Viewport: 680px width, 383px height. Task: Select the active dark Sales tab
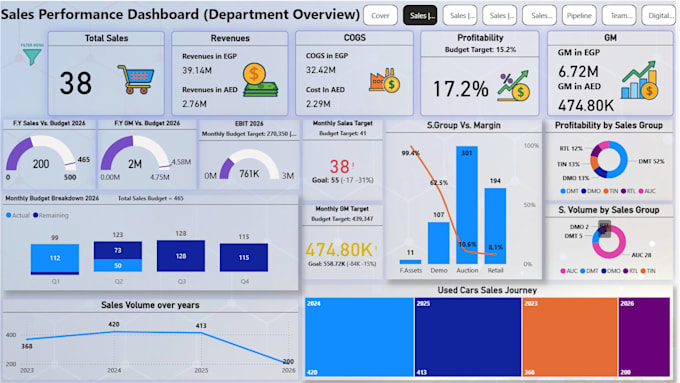click(x=420, y=16)
